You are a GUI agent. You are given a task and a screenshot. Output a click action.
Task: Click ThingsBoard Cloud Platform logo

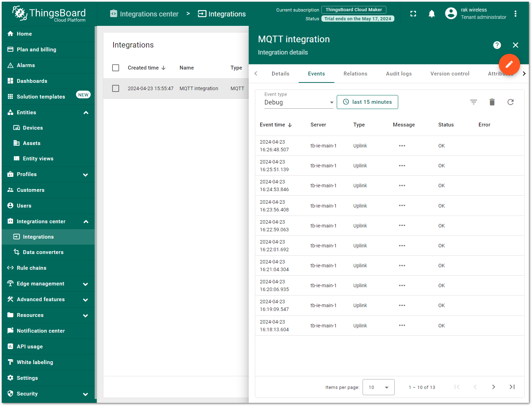click(49, 14)
